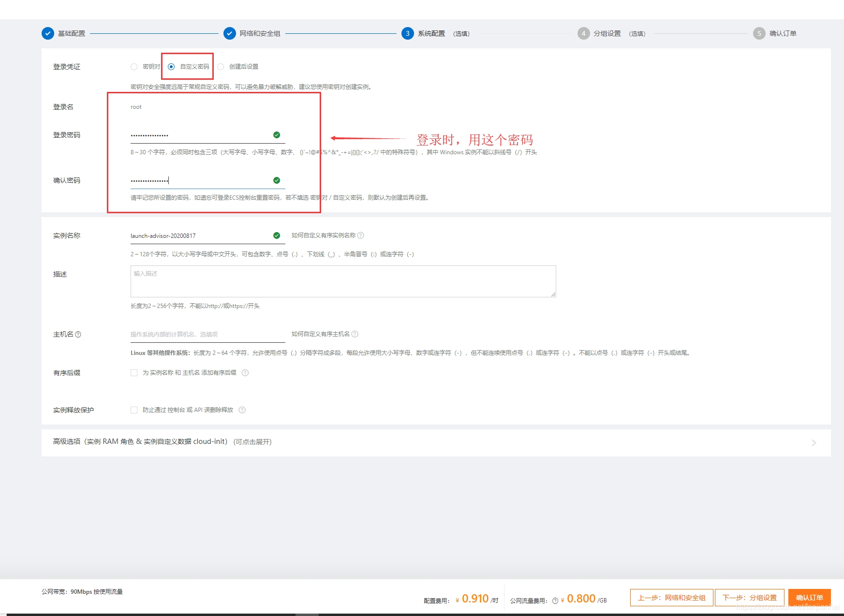Click help icon next to 实例释放保护 option

click(x=242, y=410)
